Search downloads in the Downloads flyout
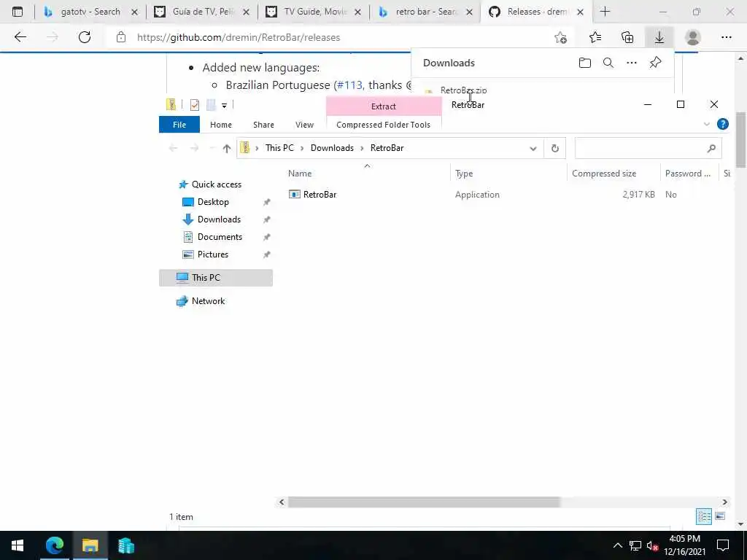 [608, 63]
